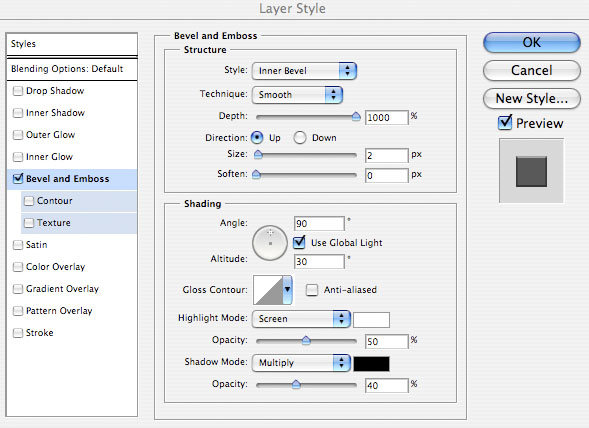Enable the Inner Shadow checkbox
The image size is (589, 428).
coord(18,113)
